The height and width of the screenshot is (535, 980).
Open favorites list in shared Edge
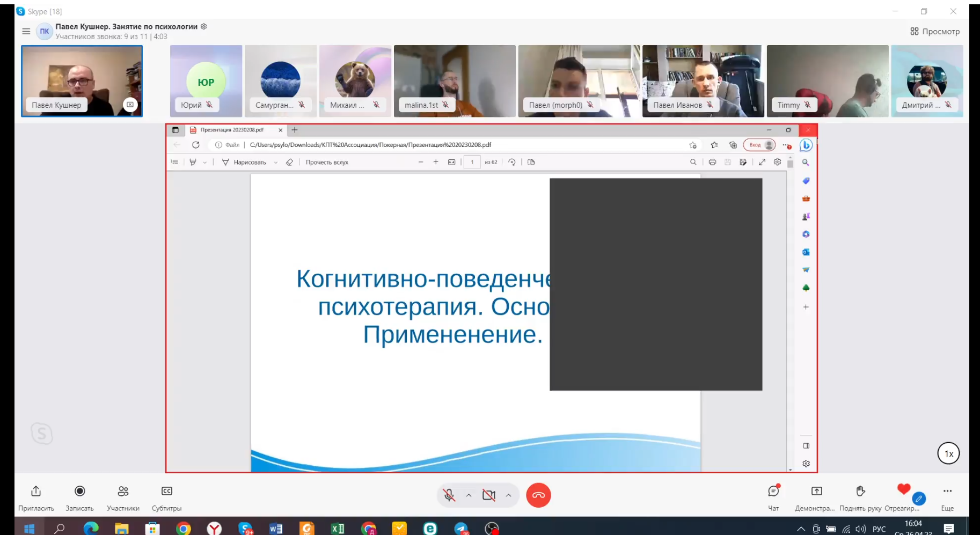(x=714, y=145)
